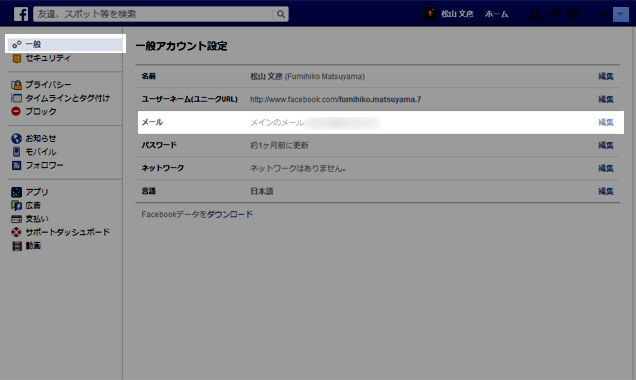
Task: Open profile via 松山 文彦 avatar thumbnail
Action: pos(430,14)
